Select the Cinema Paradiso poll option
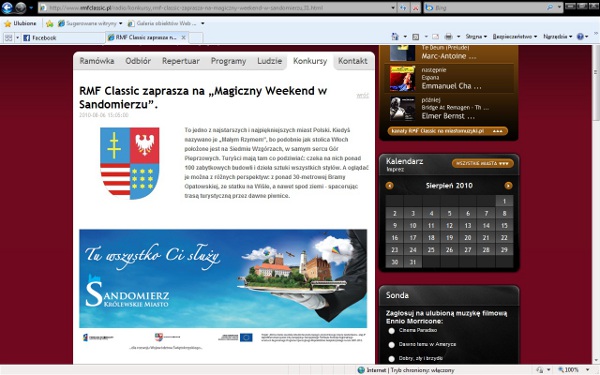This screenshot has width=600, height=375. click(391, 331)
